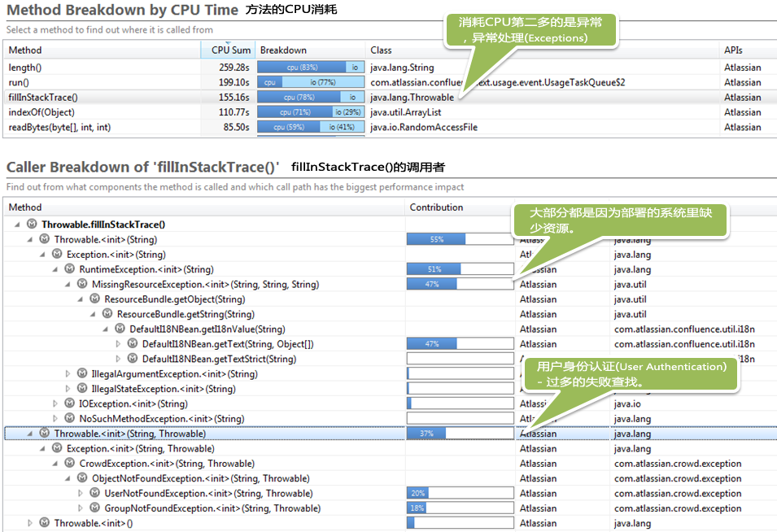The width and height of the screenshot is (777, 532).
Task: Click method icon beside CrowdException.<init>
Action: pyautogui.click(x=70, y=463)
